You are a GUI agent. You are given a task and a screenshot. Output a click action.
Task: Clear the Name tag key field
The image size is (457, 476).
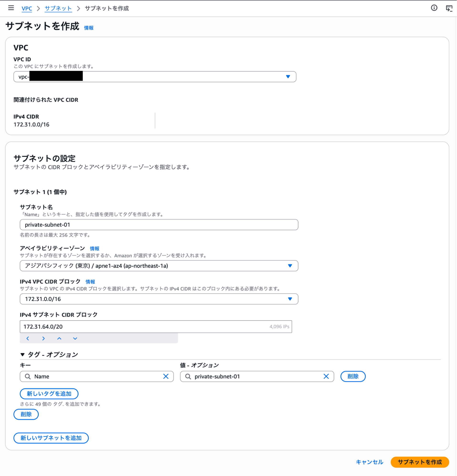166,376
